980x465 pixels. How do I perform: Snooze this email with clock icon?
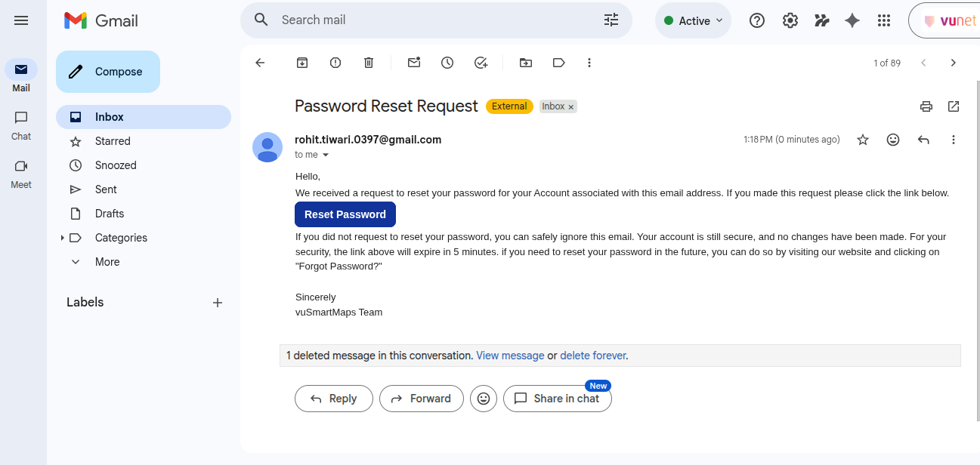coord(447,63)
